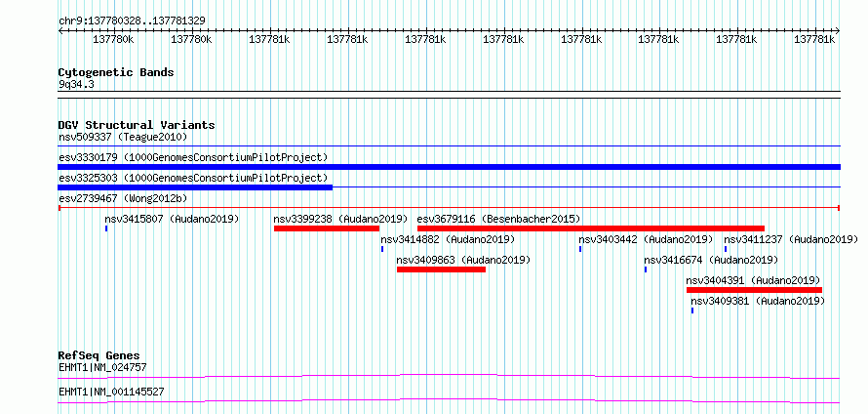Viewport: 868px width, 414px height.
Task: Click the nsv3404391 (Audano2019) label
Action: coord(753,280)
